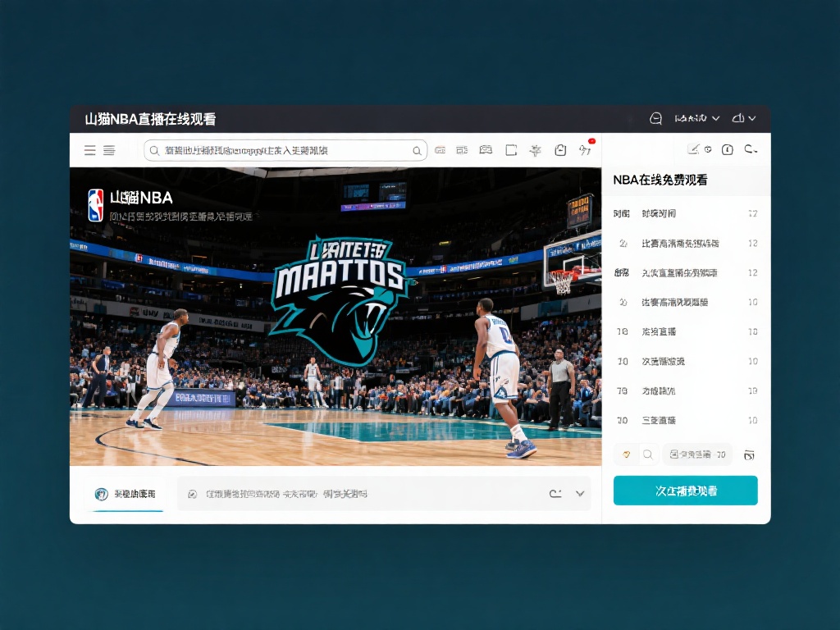The width and height of the screenshot is (840, 630).
Task: Open the compose/edit pencil icon above the sidebar
Action: point(694,149)
